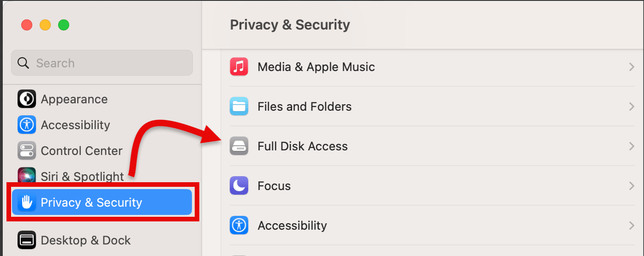Click the Files and Folders label
Image resolution: width=644 pixels, height=256 pixels.
304,107
